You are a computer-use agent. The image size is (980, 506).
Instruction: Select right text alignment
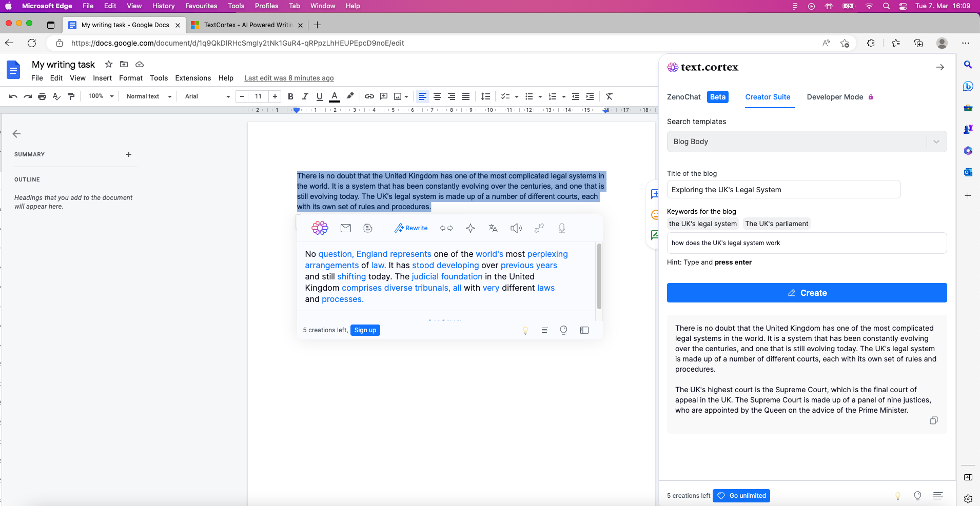click(x=452, y=96)
